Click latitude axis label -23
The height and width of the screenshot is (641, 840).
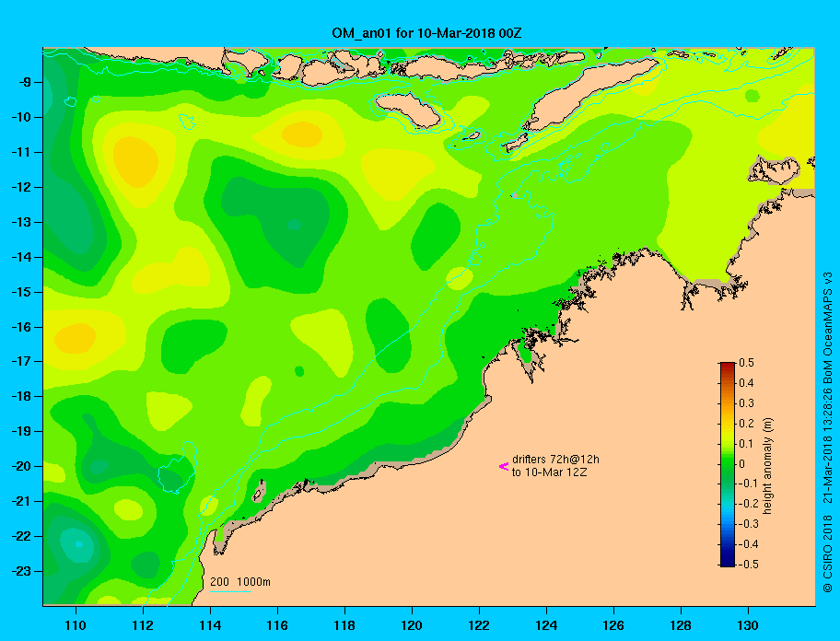tap(21, 571)
